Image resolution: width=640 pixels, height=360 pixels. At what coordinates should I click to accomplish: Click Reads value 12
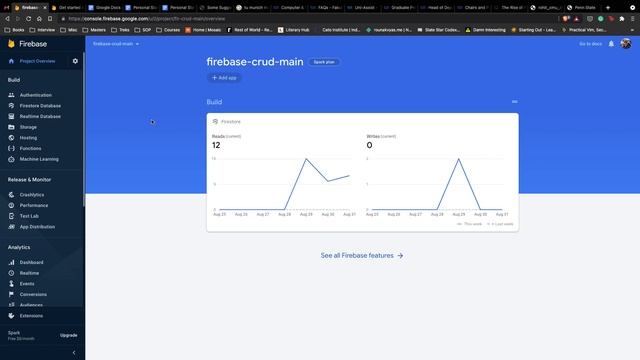pos(216,145)
